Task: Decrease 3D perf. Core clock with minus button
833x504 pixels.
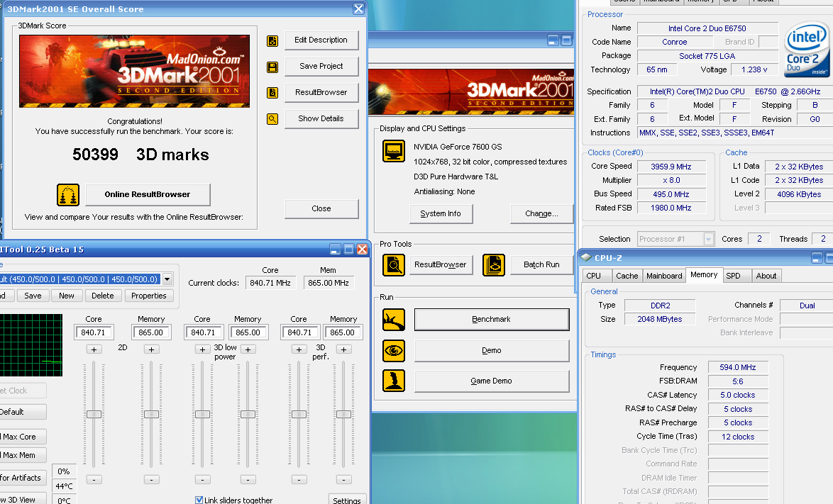Action: (299, 480)
